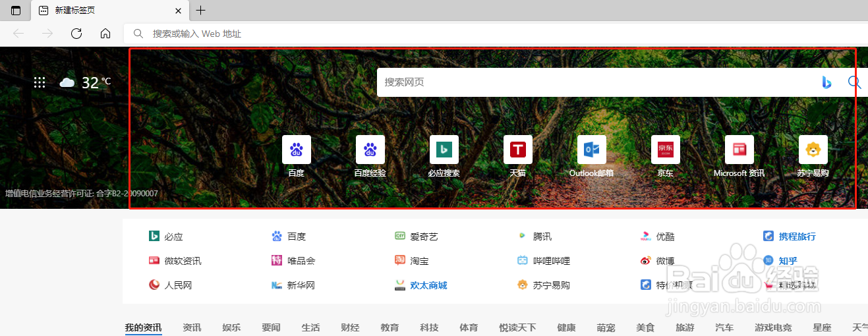The width and height of the screenshot is (868, 336).
Task: Switch to the 科技 news tab
Action: click(x=429, y=327)
